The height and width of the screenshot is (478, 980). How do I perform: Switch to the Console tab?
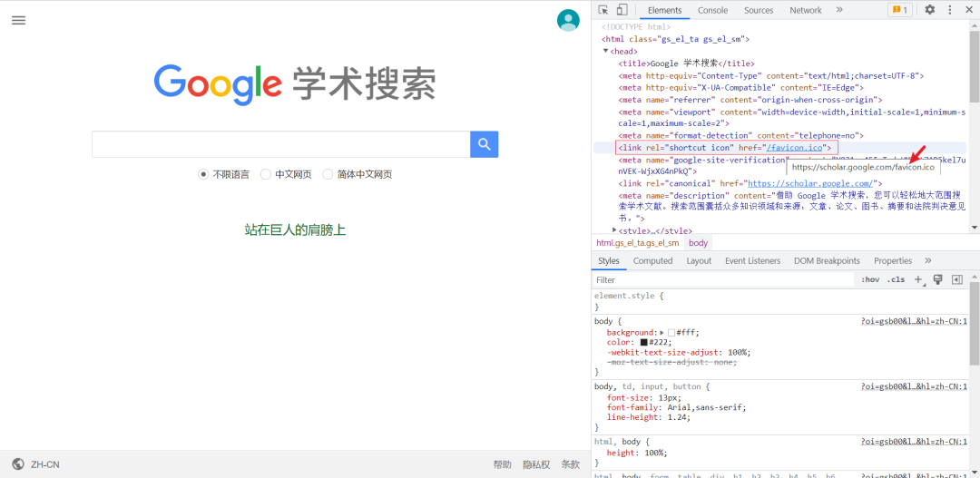(713, 10)
